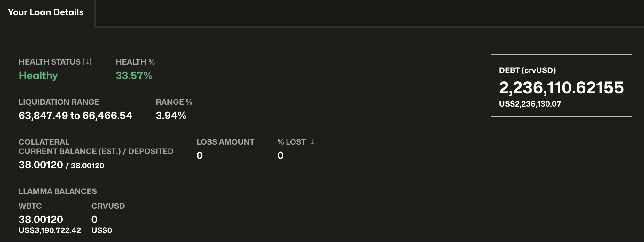
Task: Click the green Healthy status text
Action: pos(38,76)
